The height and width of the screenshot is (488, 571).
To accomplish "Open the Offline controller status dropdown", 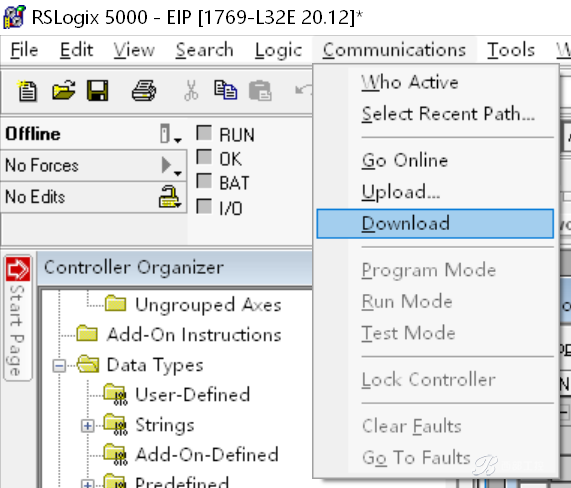I will (170, 134).
